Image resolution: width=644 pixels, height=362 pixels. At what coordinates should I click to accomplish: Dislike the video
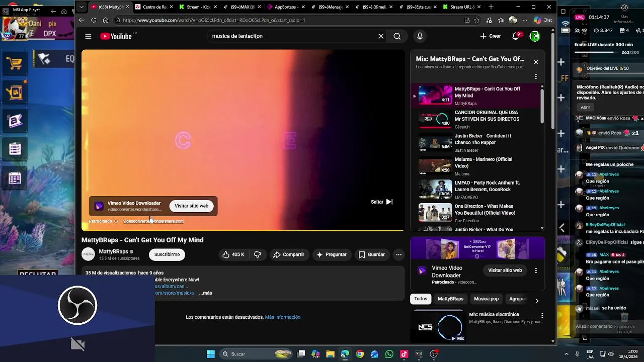pyautogui.click(x=257, y=254)
